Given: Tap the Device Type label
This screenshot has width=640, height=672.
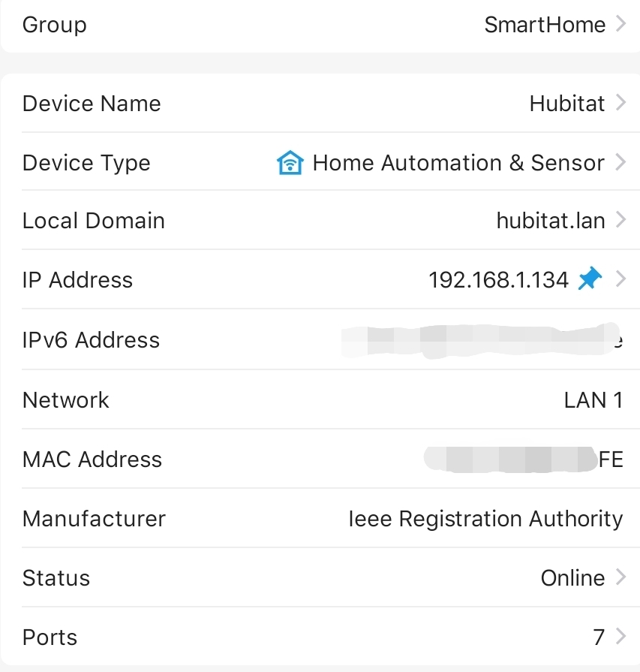Looking at the screenshot, I should (x=86, y=163).
